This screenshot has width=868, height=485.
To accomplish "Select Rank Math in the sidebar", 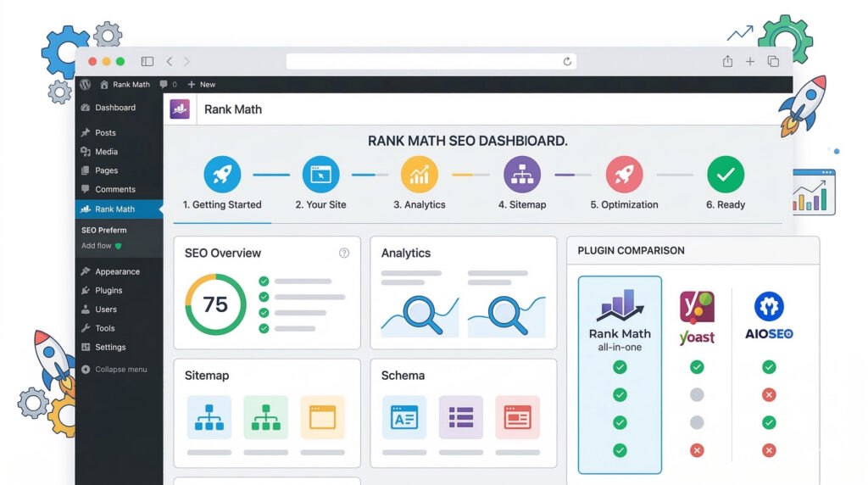I will pos(119,209).
